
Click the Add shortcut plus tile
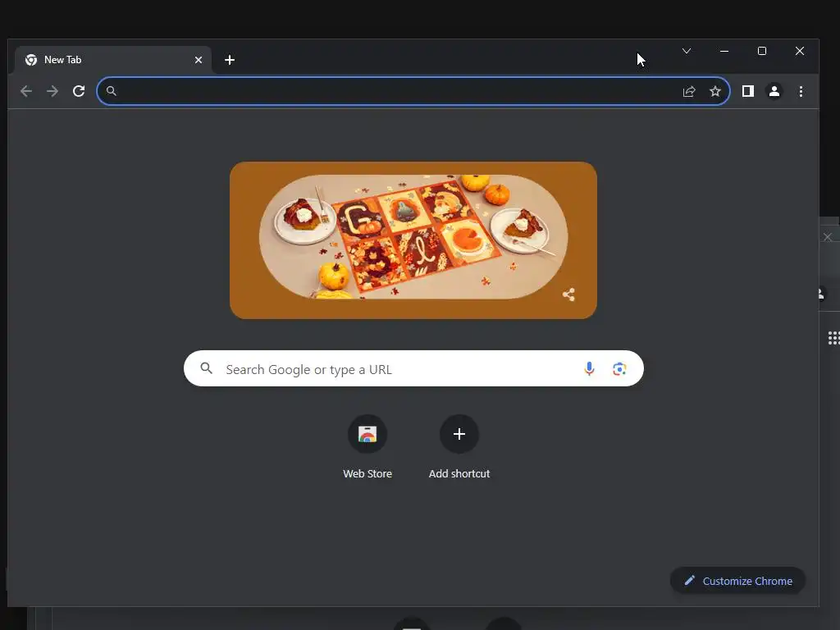(459, 434)
